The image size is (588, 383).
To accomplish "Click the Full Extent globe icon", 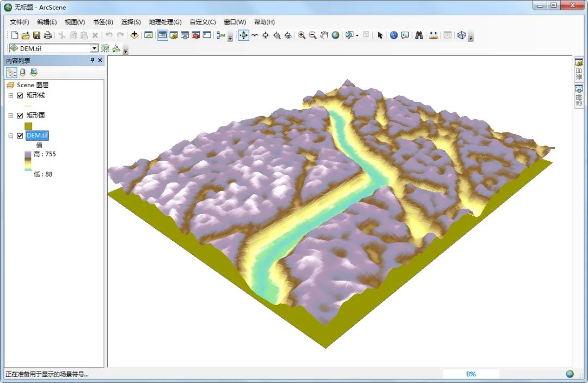I will (335, 35).
